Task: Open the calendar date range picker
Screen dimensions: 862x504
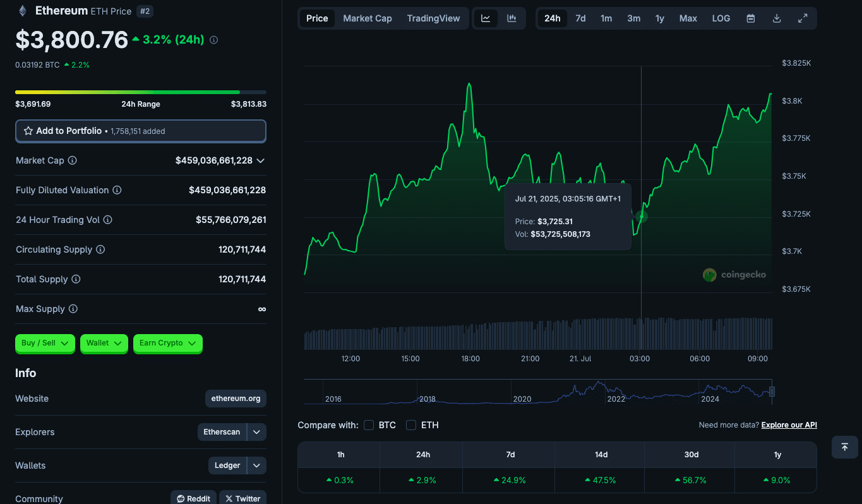Action: [x=751, y=18]
